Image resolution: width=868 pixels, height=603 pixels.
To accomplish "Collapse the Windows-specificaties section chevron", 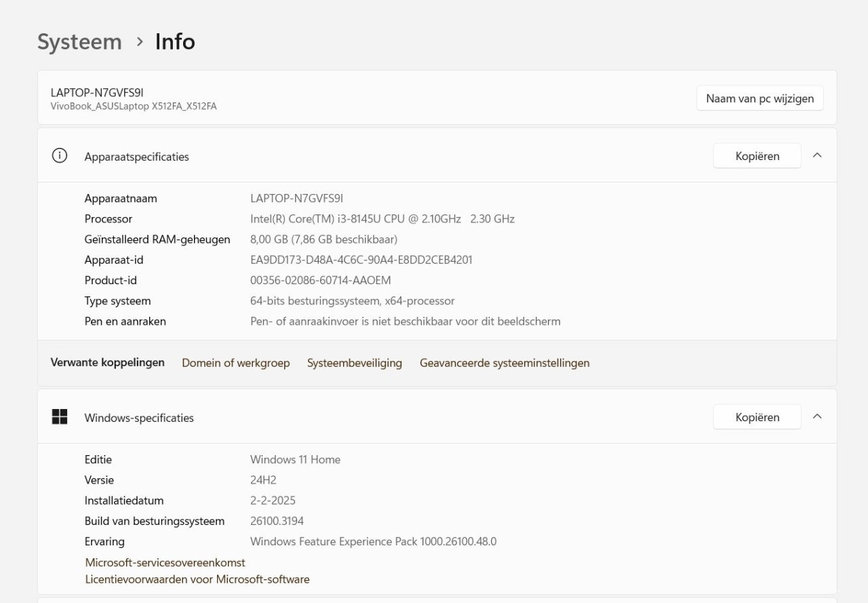I will click(x=817, y=416).
